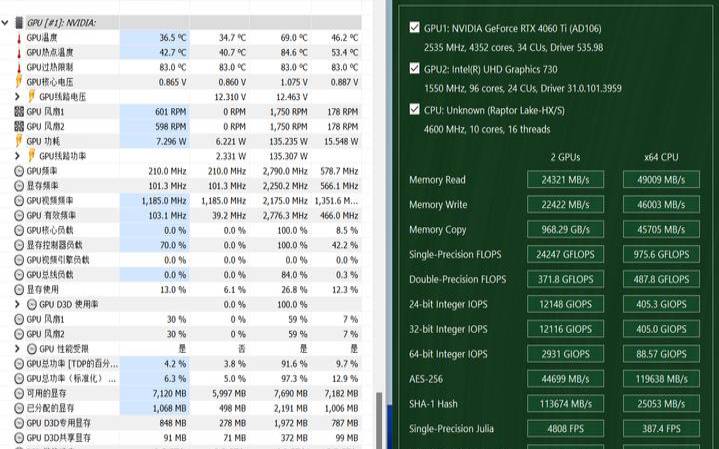
Task: Click the round icon beside GPU总线负载
Action: (19, 275)
